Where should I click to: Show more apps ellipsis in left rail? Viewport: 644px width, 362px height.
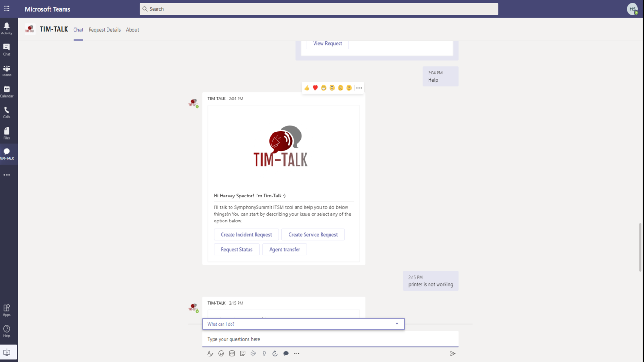point(7,175)
